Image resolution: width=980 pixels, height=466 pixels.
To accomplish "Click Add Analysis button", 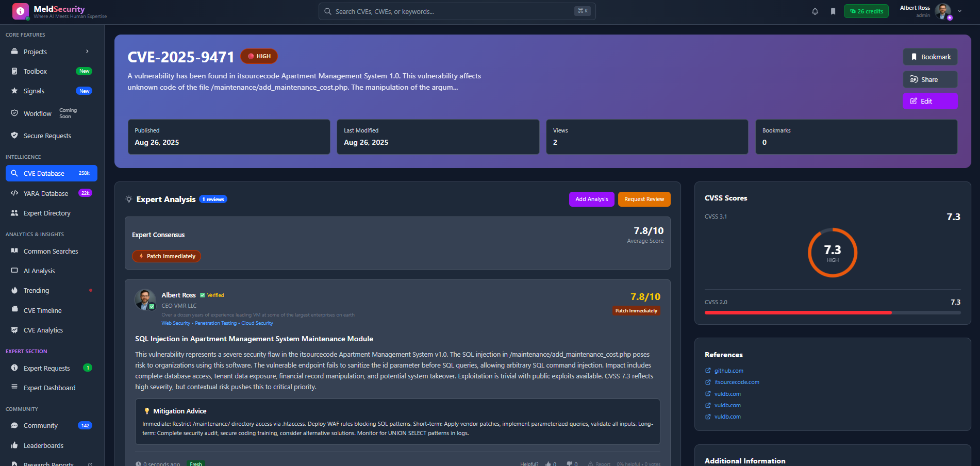I will pyautogui.click(x=591, y=199).
